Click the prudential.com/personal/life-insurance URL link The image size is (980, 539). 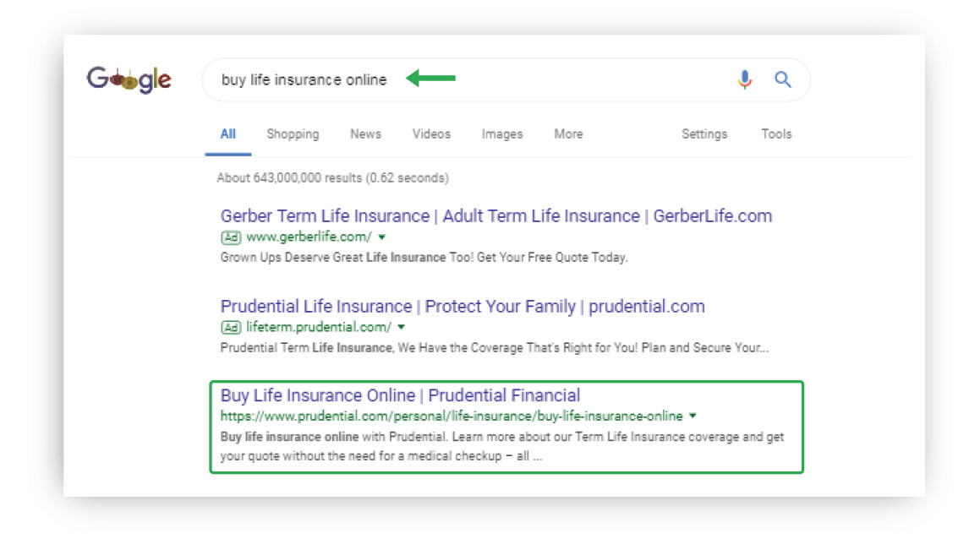pyautogui.click(x=452, y=416)
